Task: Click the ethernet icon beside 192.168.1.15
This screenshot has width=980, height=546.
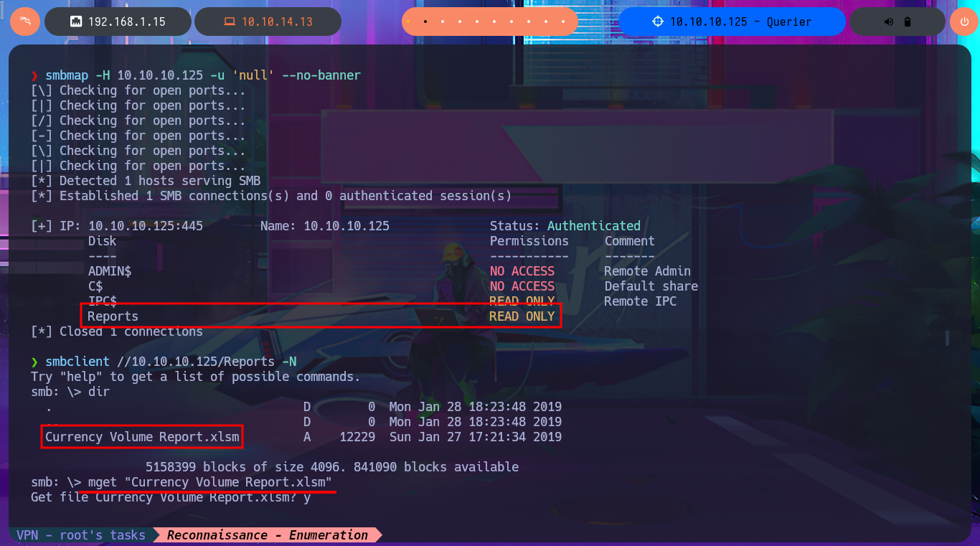Action: (75, 22)
